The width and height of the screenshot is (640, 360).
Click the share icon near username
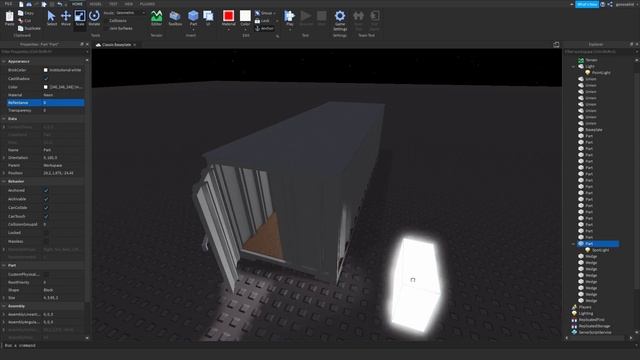610,4
